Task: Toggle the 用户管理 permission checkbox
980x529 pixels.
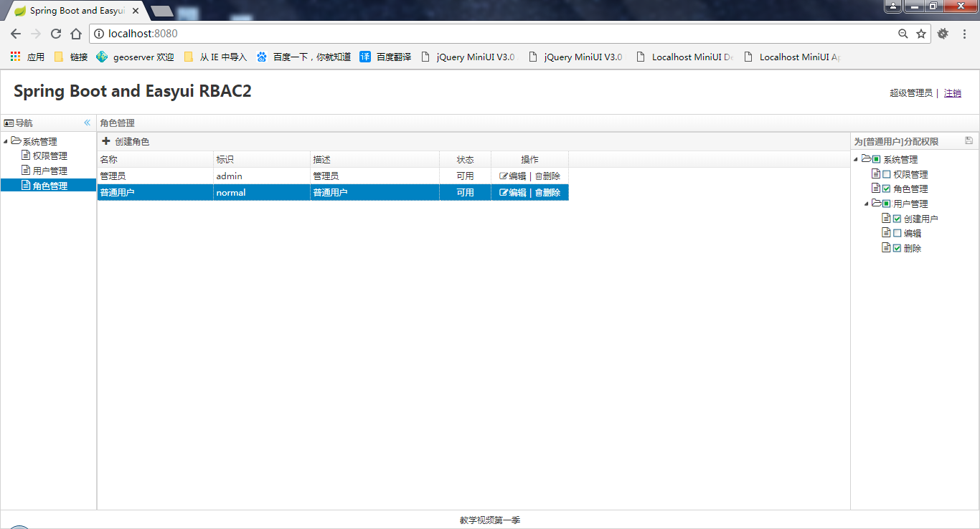Action: tap(887, 204)
